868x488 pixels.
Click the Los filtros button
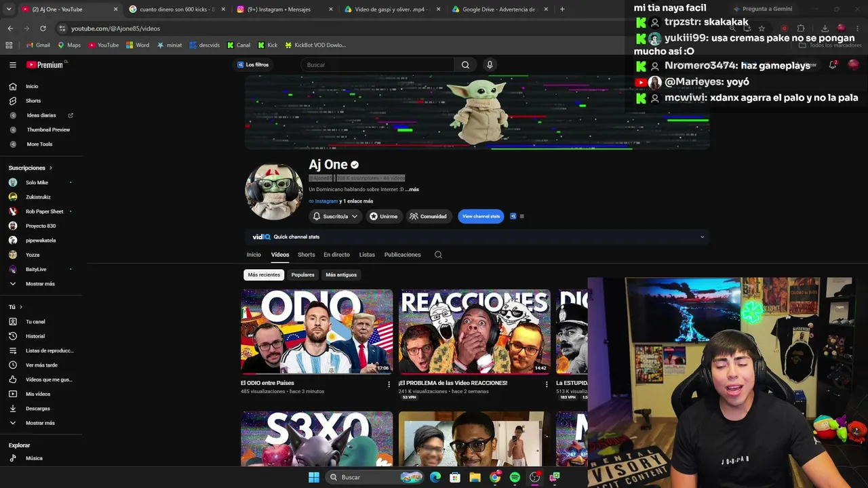(x=253, y=65)
